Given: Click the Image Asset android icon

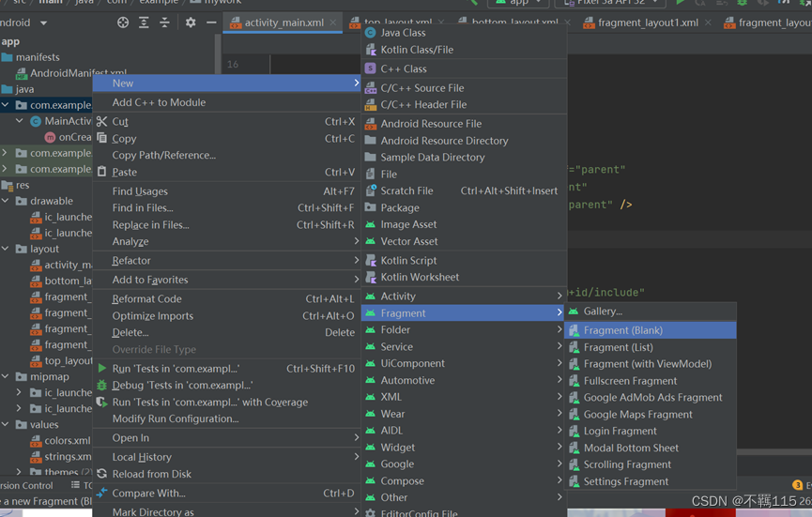Looking at the screenshot, I should [370, 224].
